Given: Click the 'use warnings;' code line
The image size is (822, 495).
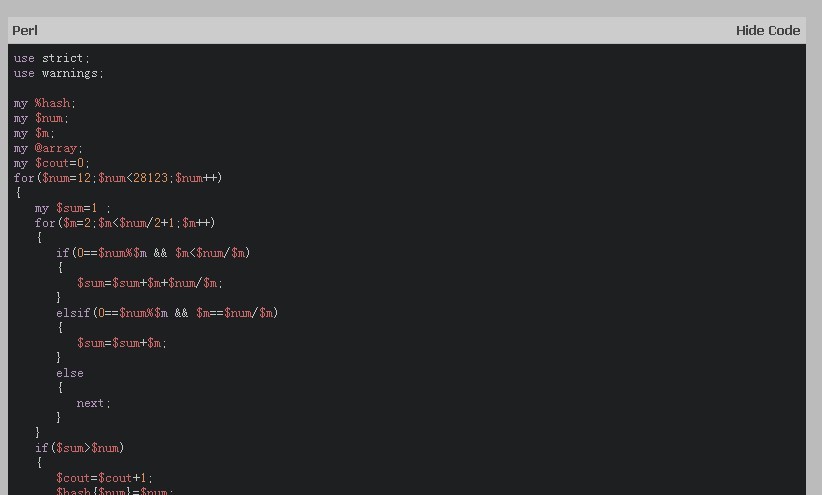Looking at the screenshot, I should (x=59, y=73).
